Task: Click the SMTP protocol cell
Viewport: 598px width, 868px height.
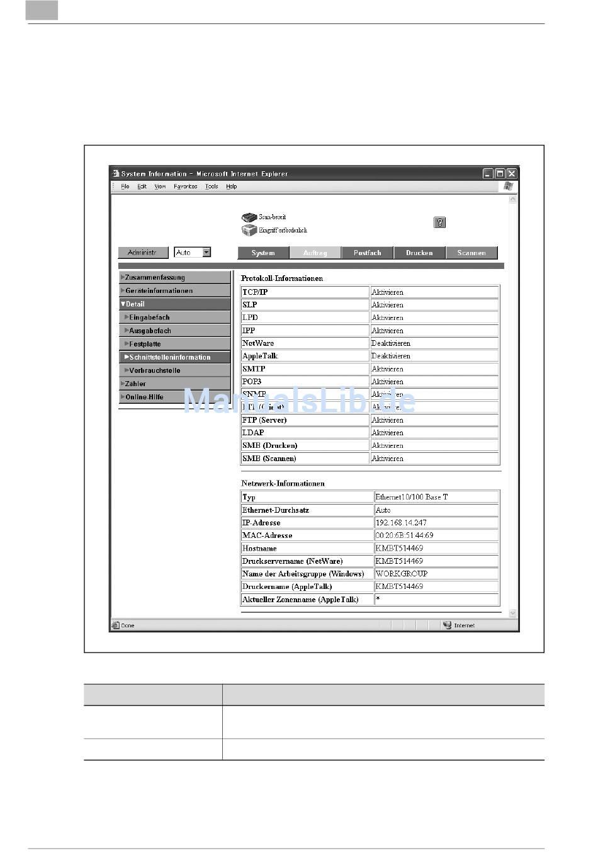Action: coord(305,369)
